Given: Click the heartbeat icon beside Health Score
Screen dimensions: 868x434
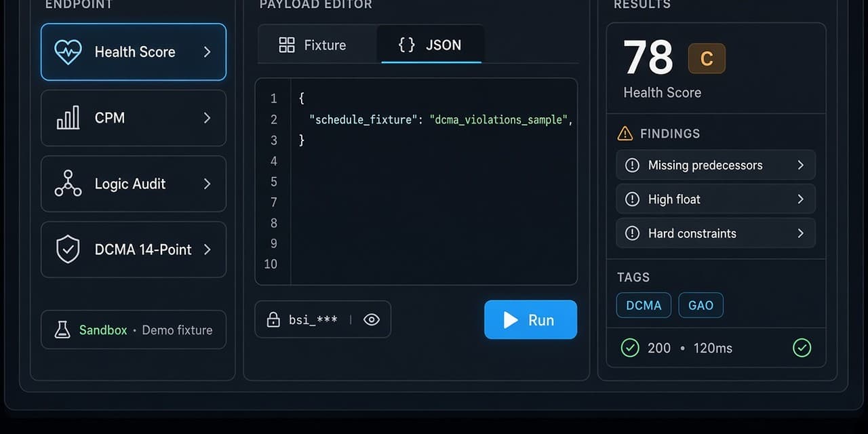Looking at the screenshot, I should (x=68, y=52).
